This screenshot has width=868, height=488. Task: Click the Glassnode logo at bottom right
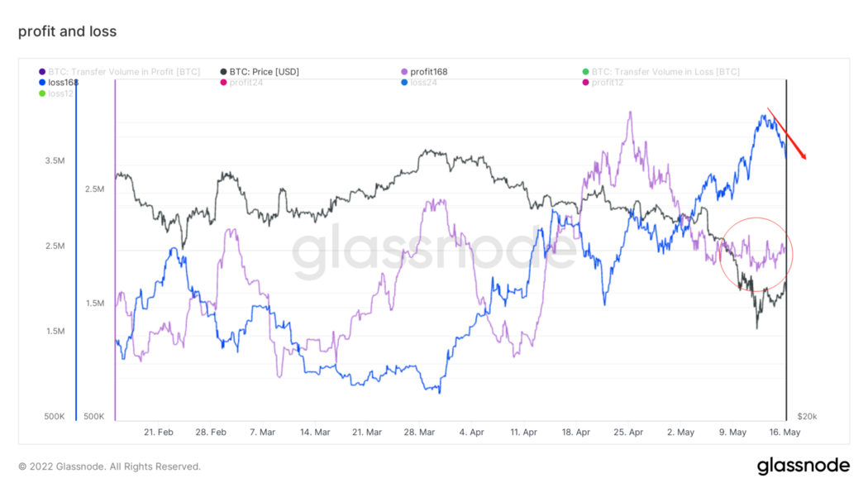[x=803, y=466]
